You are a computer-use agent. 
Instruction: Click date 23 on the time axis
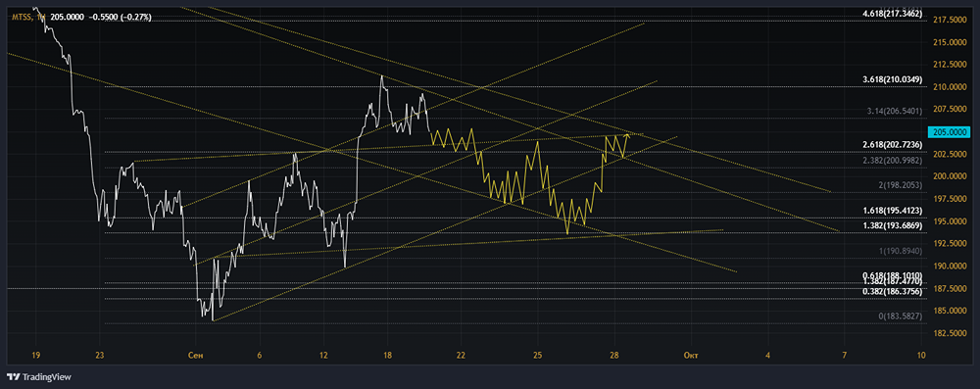coord(99,356)
